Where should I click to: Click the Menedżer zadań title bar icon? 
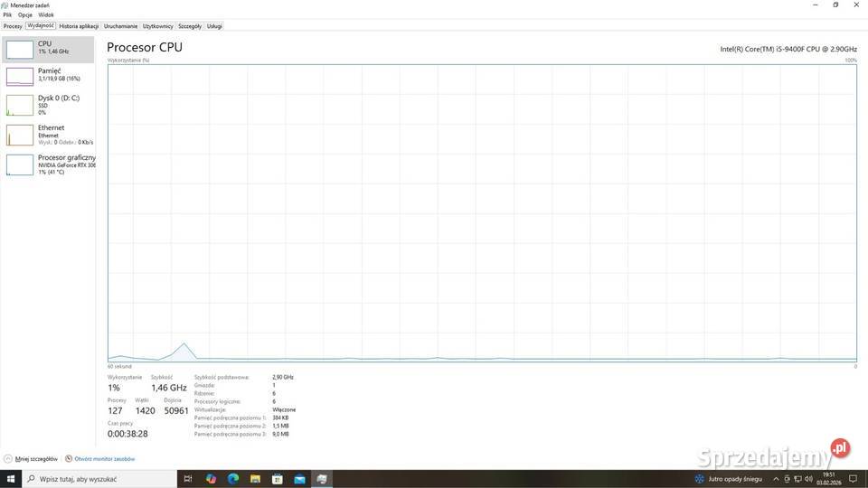coord(5,5)
